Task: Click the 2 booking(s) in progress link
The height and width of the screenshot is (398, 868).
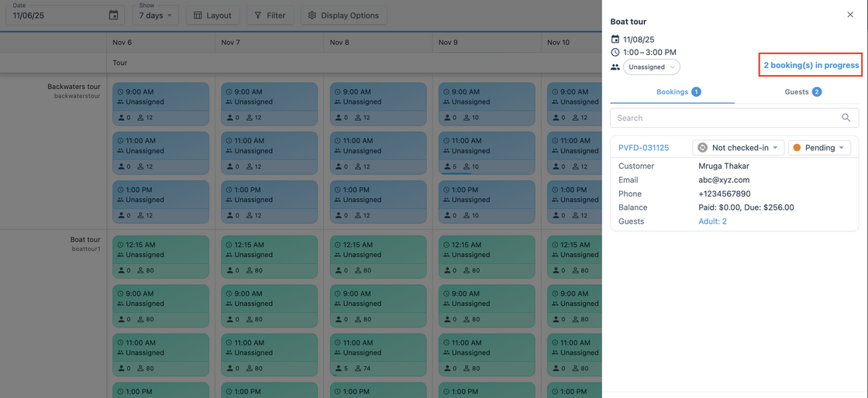Action: pyautogui.click(x=811, y=65)
